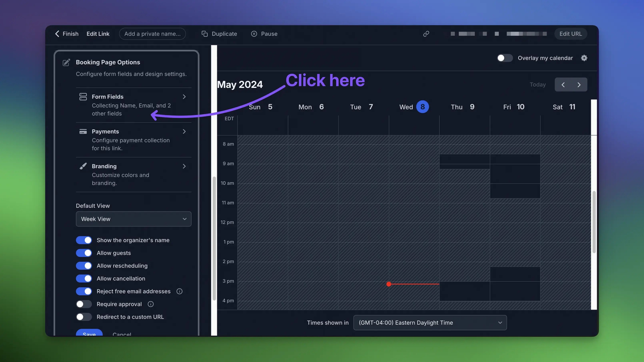Viewport: 644px width, 362px height.
Task: Disable Show the organizer's name toggle
Action: (84, 240)
